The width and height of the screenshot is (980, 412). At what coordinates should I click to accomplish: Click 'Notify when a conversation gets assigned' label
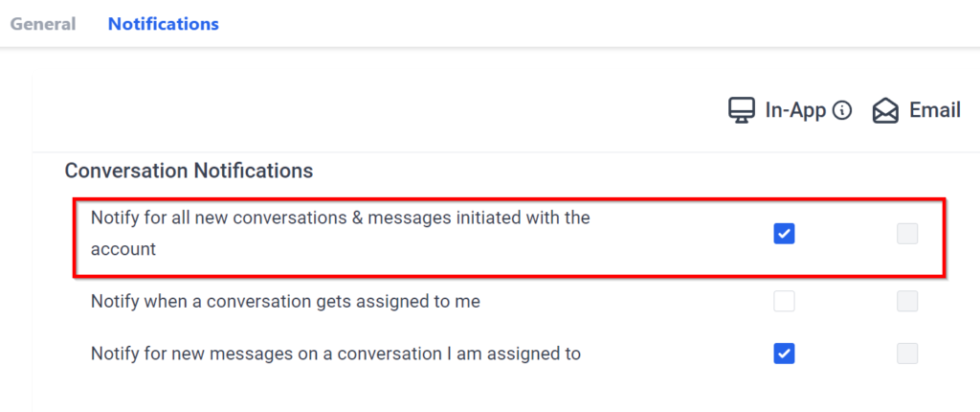[x=285, y=302]
